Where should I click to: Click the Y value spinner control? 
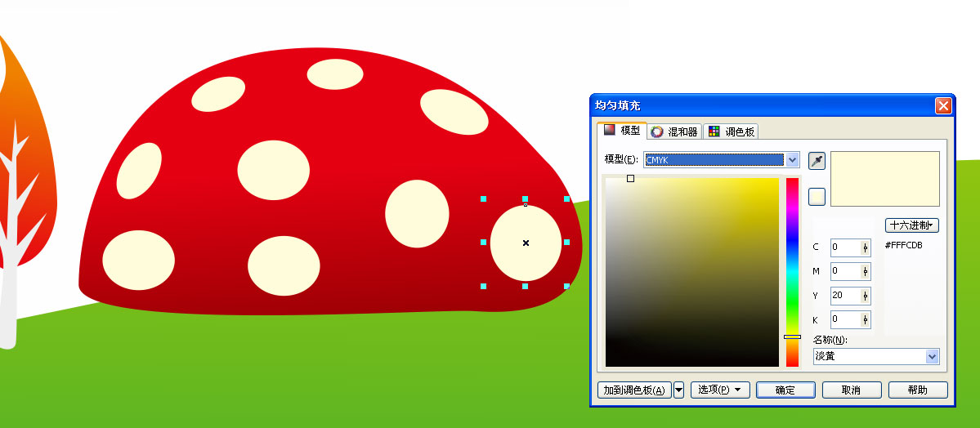click(866, 295)
